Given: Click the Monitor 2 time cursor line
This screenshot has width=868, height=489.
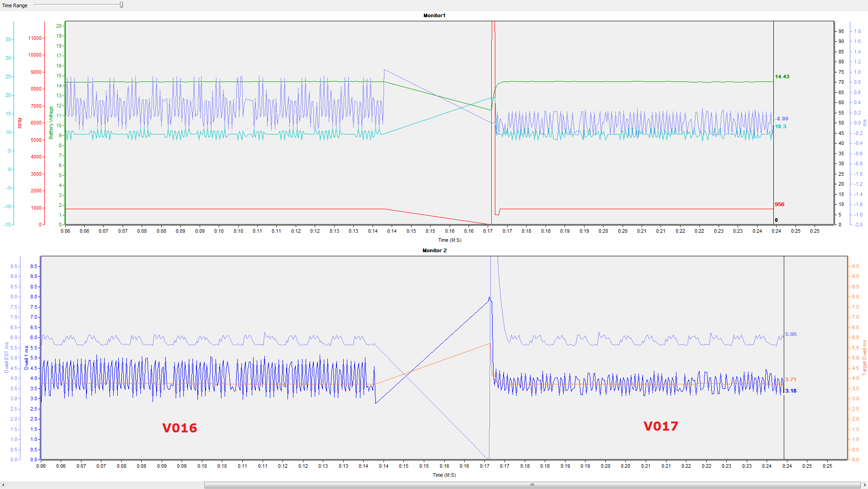Looking at the screenshot, I should pyautogui.click(x=784, y=358).
